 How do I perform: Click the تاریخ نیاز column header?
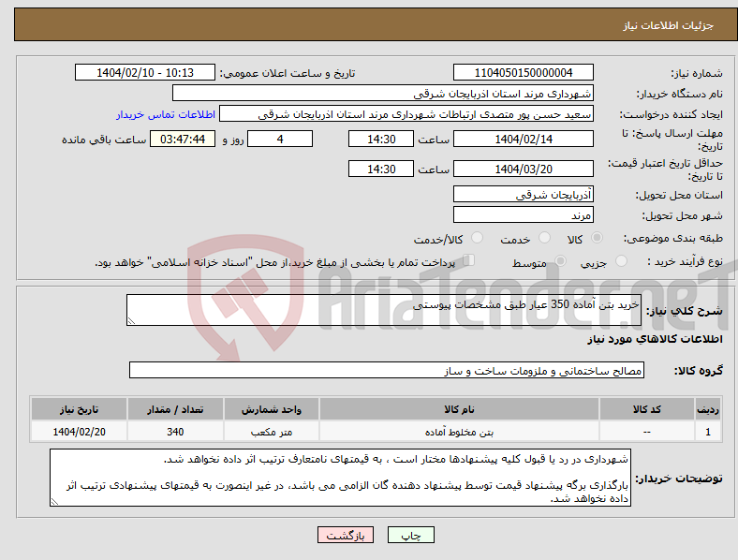(79, 409)
